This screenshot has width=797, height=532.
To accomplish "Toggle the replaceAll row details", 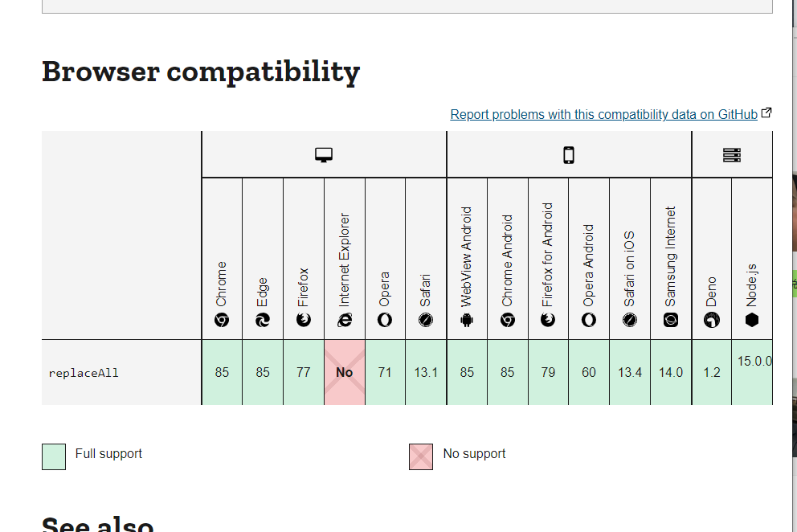I will (121, 372).
